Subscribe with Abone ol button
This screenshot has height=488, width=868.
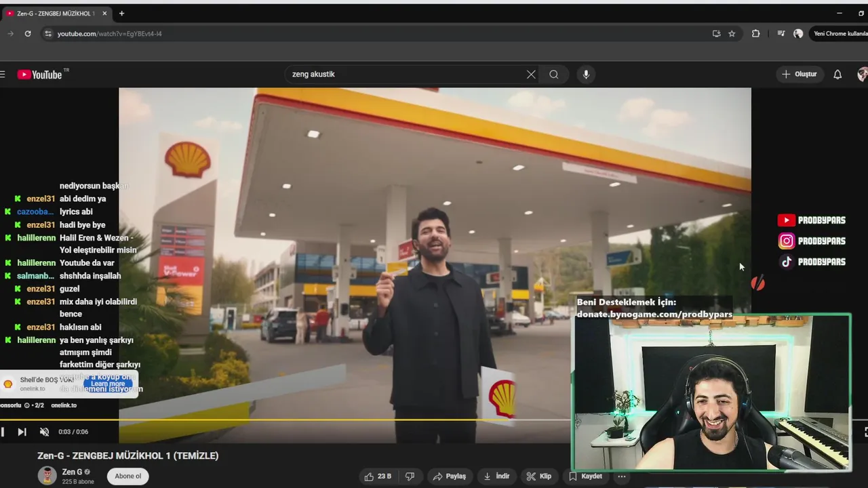point(128,476)
